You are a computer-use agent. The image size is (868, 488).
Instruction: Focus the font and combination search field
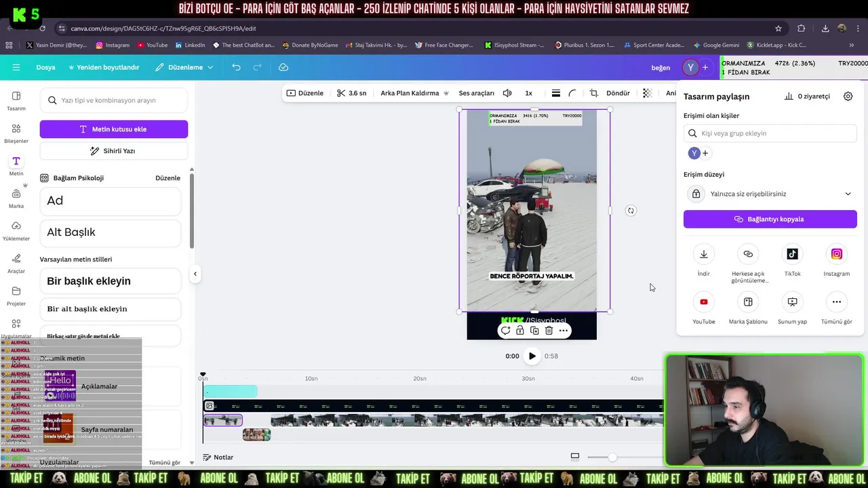point(114,100)
